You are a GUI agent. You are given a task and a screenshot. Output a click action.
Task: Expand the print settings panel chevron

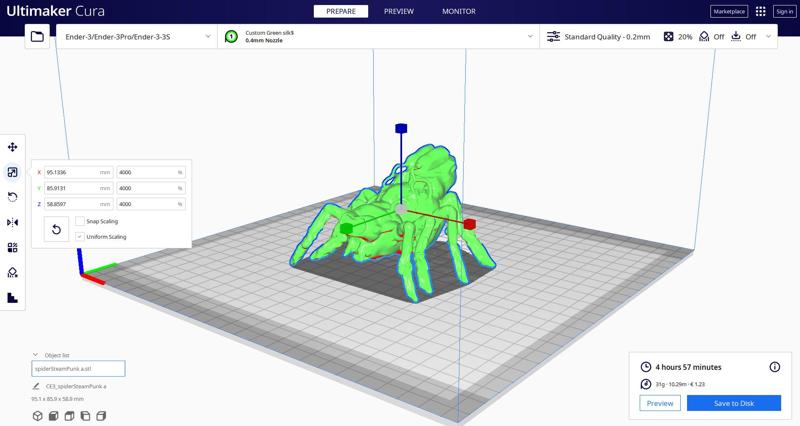tap(768, 37)
